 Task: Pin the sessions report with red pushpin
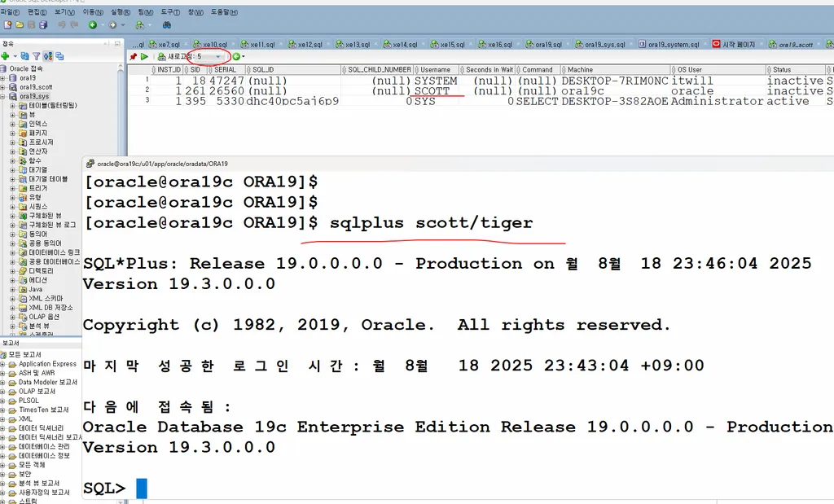coord(134,56)
